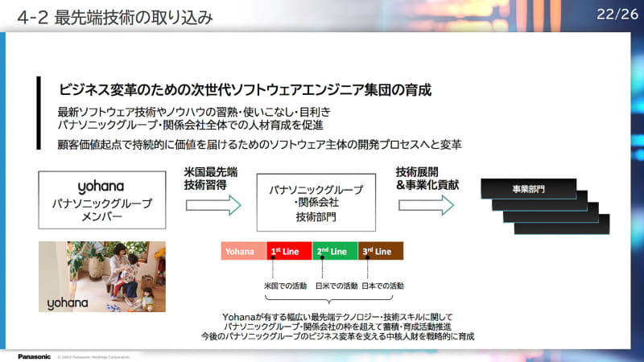This screenshot has width=644, height=362.
Task: Click the red "1st Line" segment
Action: tap(289, 251)
